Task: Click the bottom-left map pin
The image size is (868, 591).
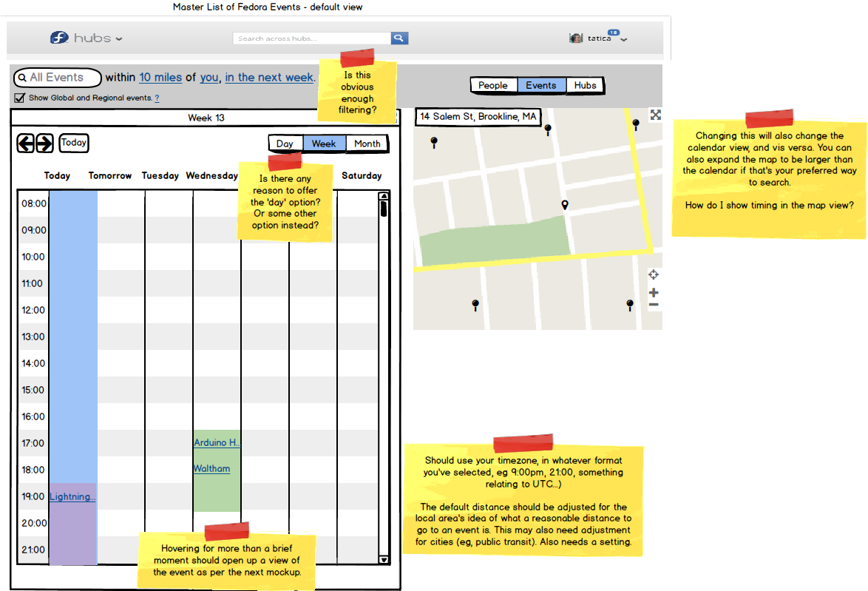Action: (x=475, y=305)
